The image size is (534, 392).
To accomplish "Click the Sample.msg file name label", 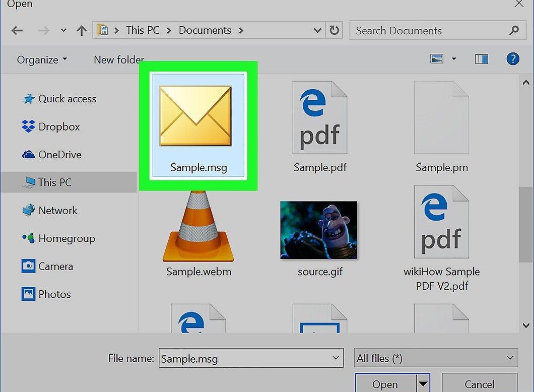I will pyautogui.click(x=198, y=168).
